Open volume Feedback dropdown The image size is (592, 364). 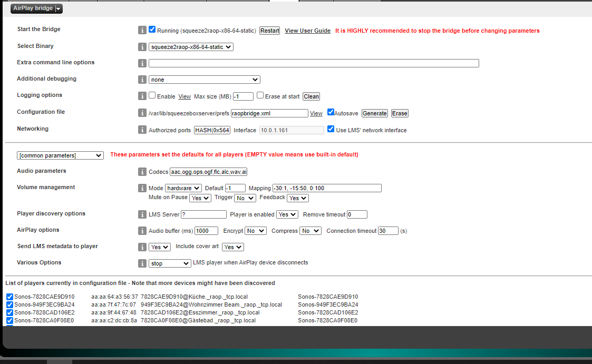pos(298,198)
